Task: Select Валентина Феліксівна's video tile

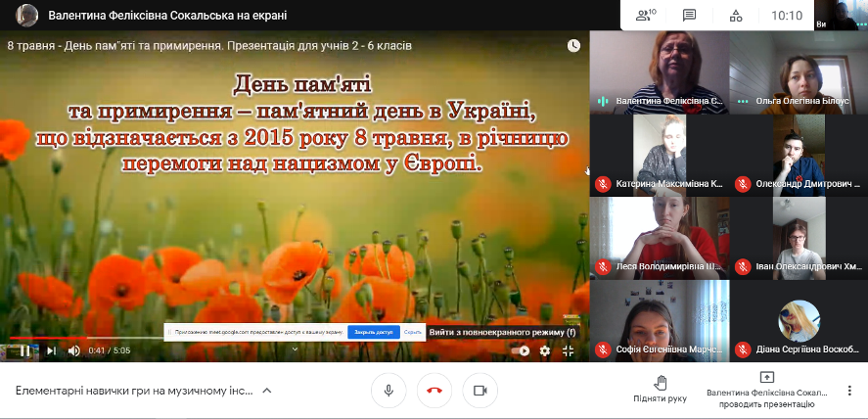Action: tap(660, 72)
